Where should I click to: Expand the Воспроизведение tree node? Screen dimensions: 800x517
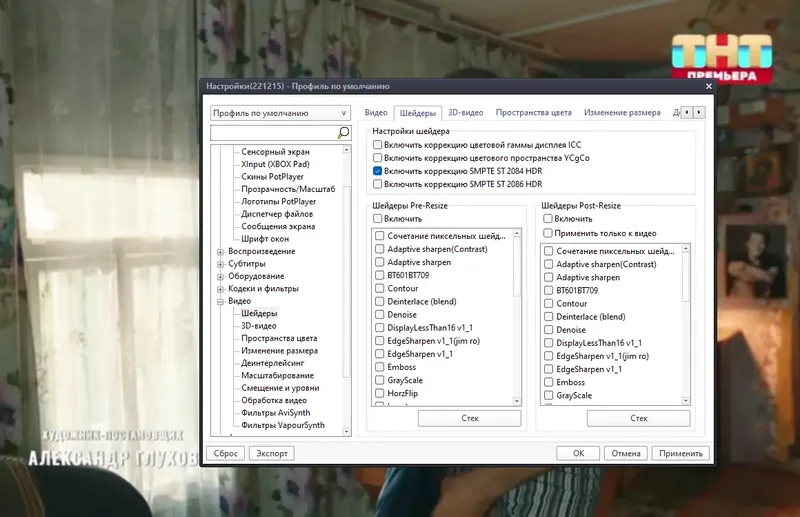(220, 252)
